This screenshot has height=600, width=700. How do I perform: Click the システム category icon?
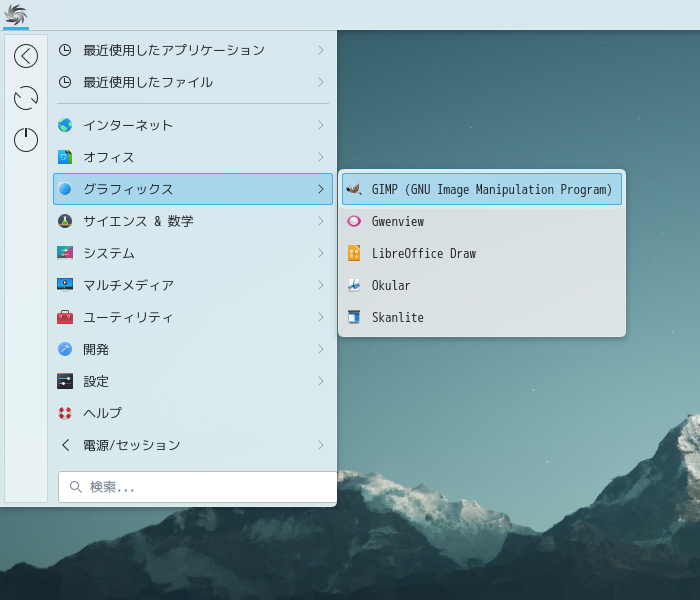click(65, 253)
